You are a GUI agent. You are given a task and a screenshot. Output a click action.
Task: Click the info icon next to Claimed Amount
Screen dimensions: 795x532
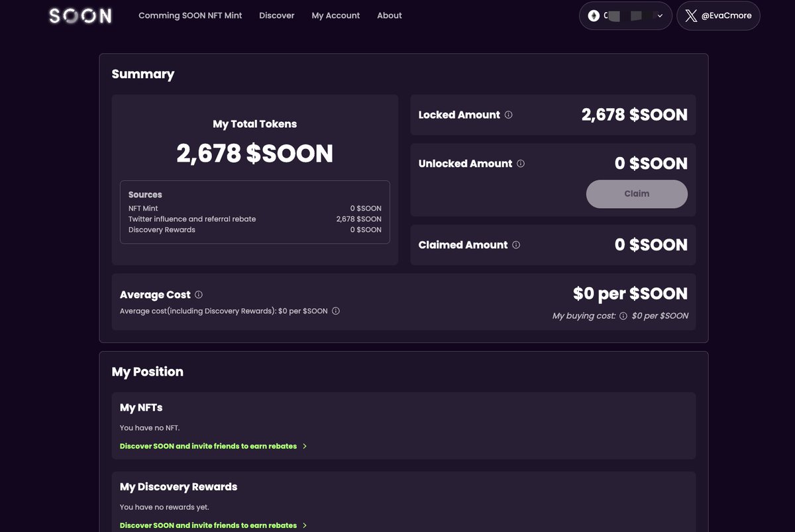(516, 244)
